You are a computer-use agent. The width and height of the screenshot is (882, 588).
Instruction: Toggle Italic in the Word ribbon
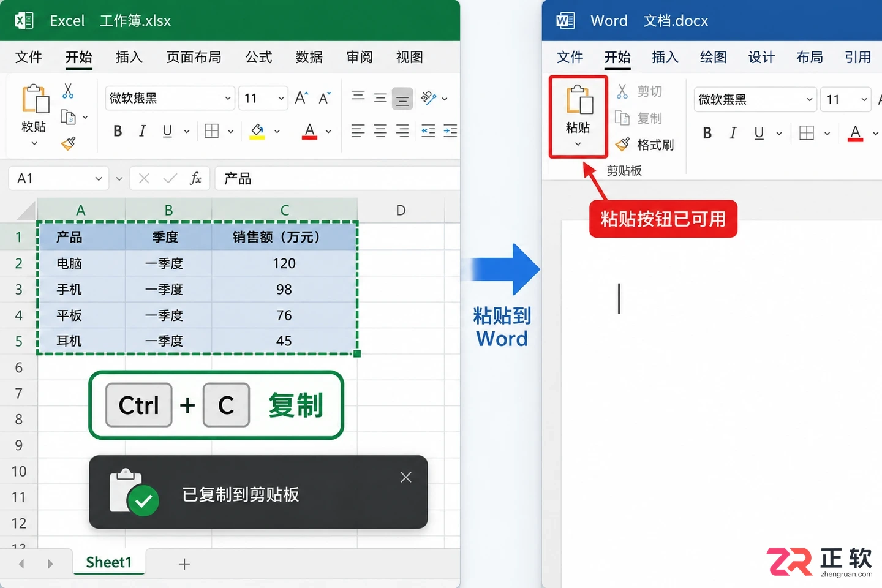click(x=733, y=133)
